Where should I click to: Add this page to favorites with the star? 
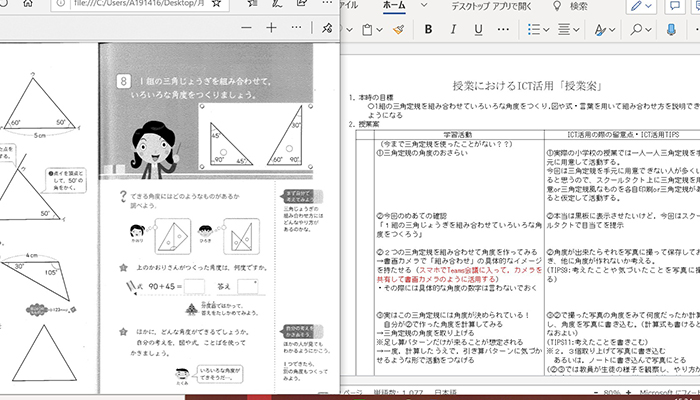[216, 4]
